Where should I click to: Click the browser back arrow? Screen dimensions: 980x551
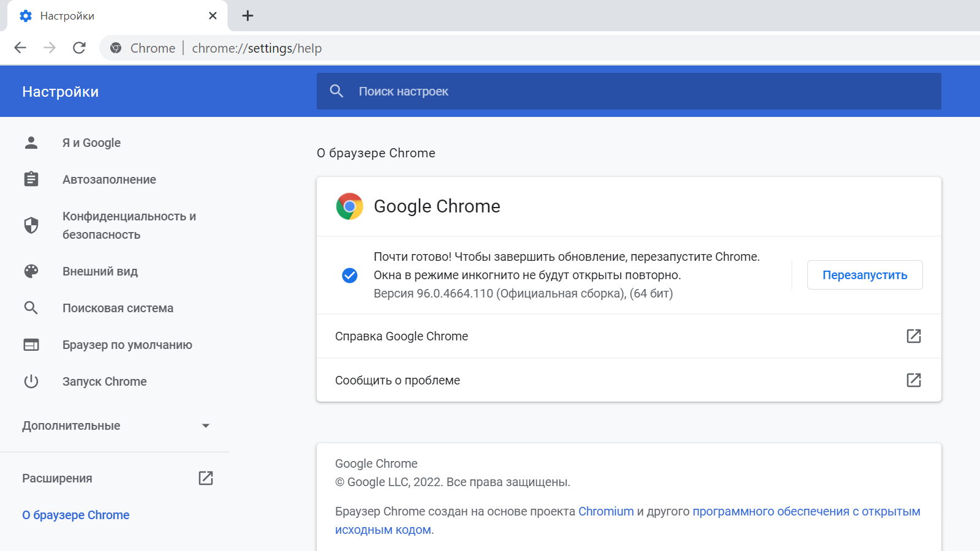tap(20, 48)
